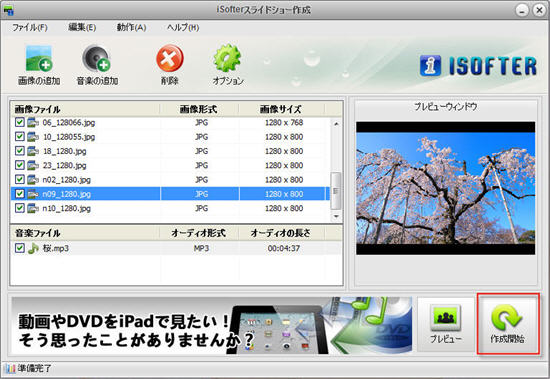
Task: Click the 準備完了 status text
Action: click(x=35, y=368)
